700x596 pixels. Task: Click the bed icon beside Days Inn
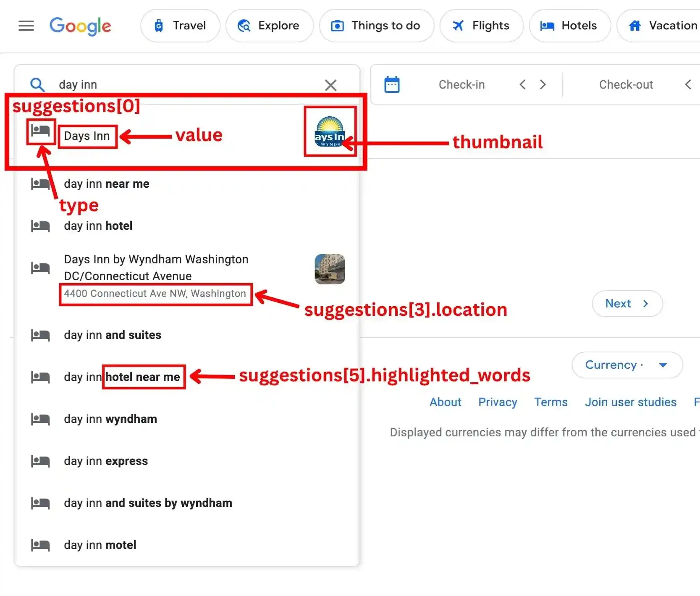[x=40, y=131]
